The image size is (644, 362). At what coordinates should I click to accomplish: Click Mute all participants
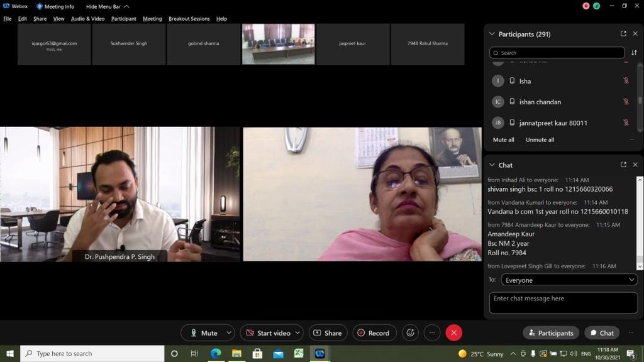[503, 140]
